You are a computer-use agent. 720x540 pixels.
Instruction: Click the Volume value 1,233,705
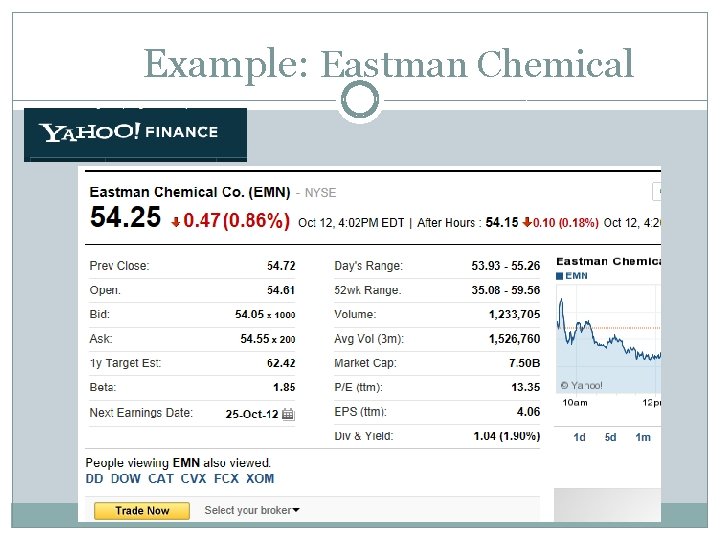click(514, 315)
